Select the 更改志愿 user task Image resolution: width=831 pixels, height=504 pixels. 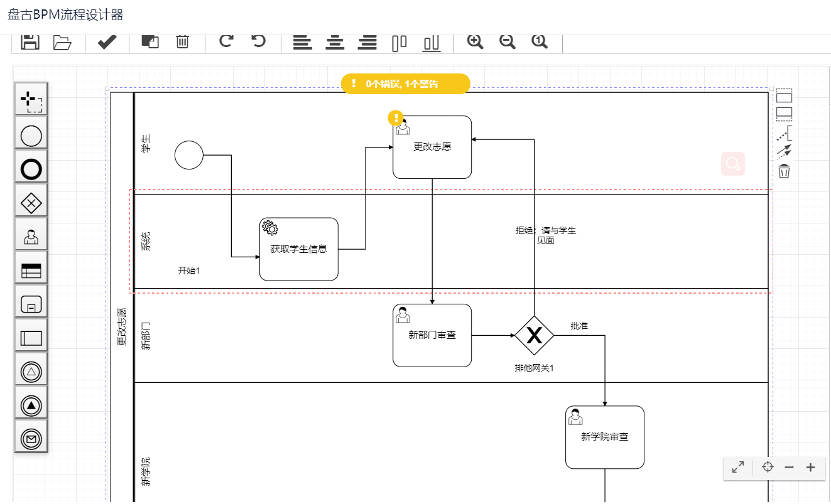pos(432,147)
